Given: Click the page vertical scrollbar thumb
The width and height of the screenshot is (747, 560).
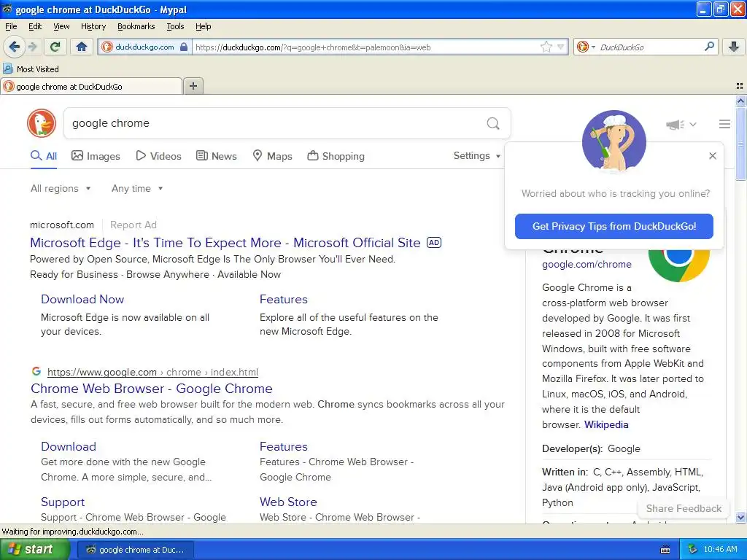Looking at the screenshot, I should pos(740,144).
